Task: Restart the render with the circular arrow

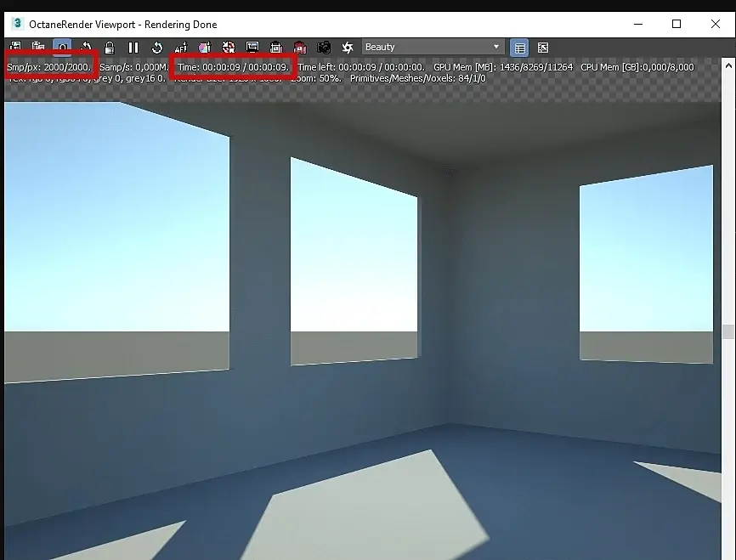Action: click(x=157, y=48)
